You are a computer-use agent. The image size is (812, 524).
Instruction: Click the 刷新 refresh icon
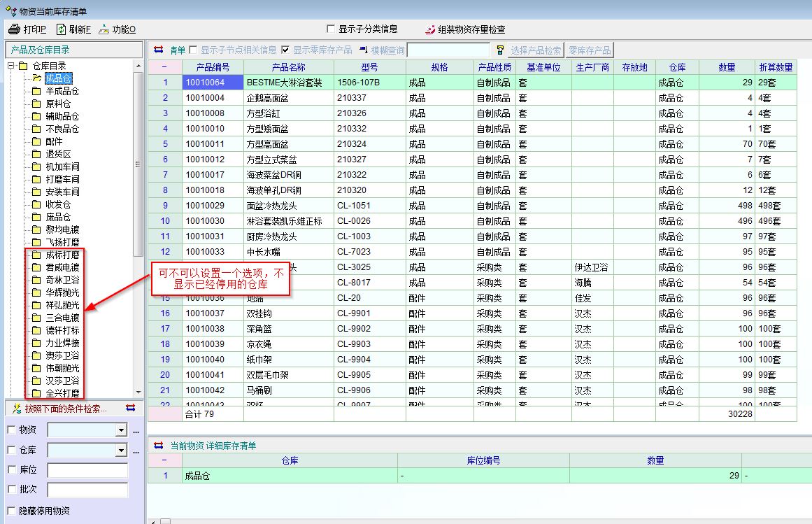click(61, 29)
